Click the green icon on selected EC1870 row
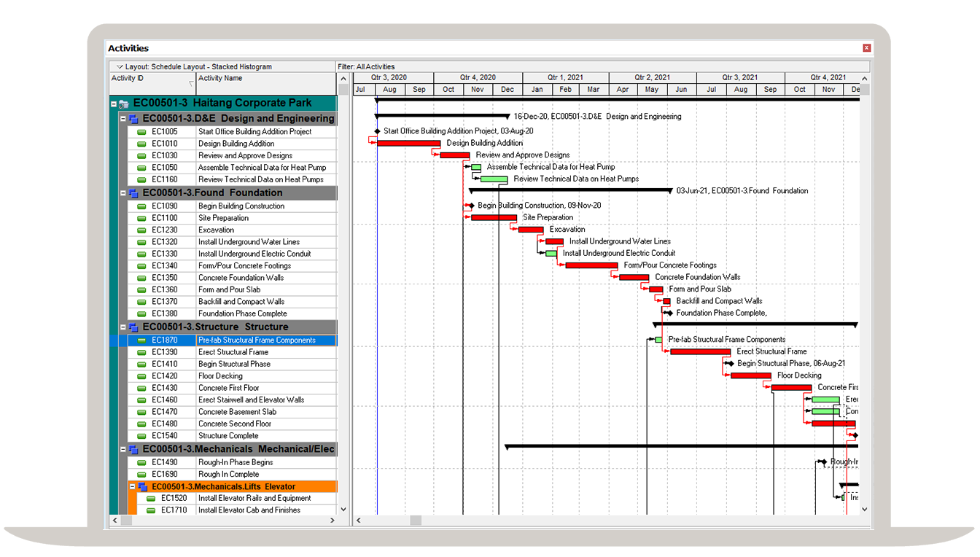The image size is (980, 557). (142, 339)
